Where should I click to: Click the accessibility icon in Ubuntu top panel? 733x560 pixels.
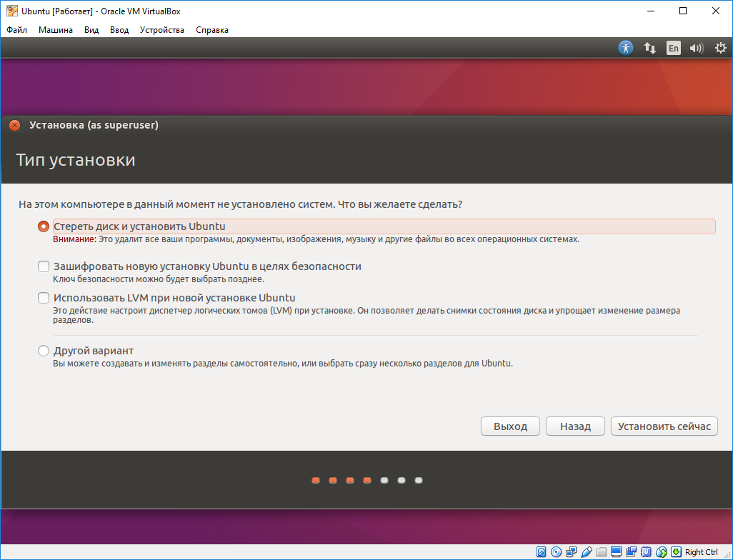[626, 48]
